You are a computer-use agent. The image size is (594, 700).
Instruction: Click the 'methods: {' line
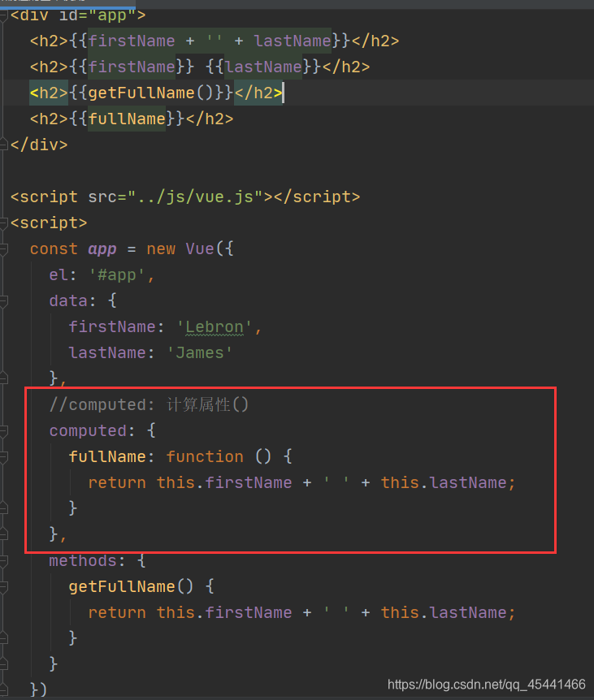coord(98,560)
